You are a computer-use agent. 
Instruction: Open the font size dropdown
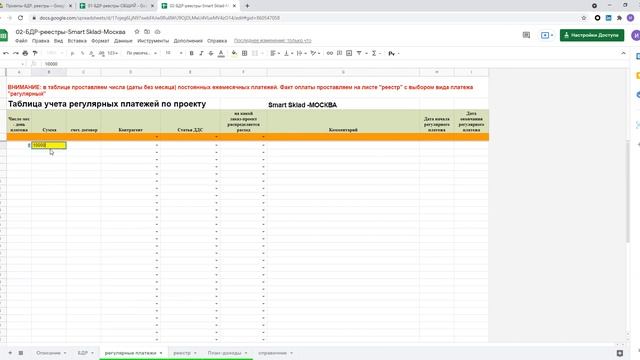tap(173, 53)
